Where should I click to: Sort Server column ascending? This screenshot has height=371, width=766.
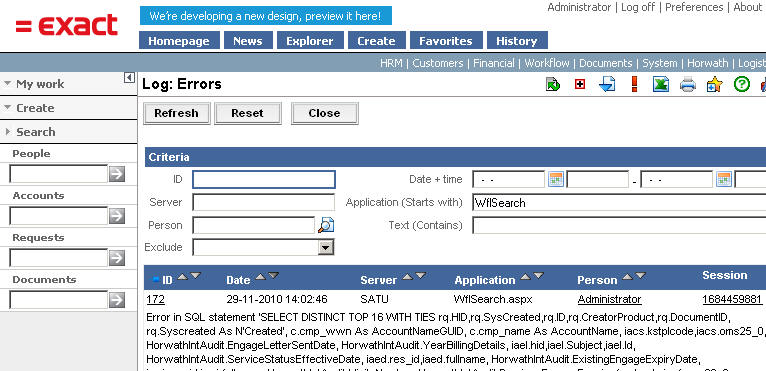point(407,276)
